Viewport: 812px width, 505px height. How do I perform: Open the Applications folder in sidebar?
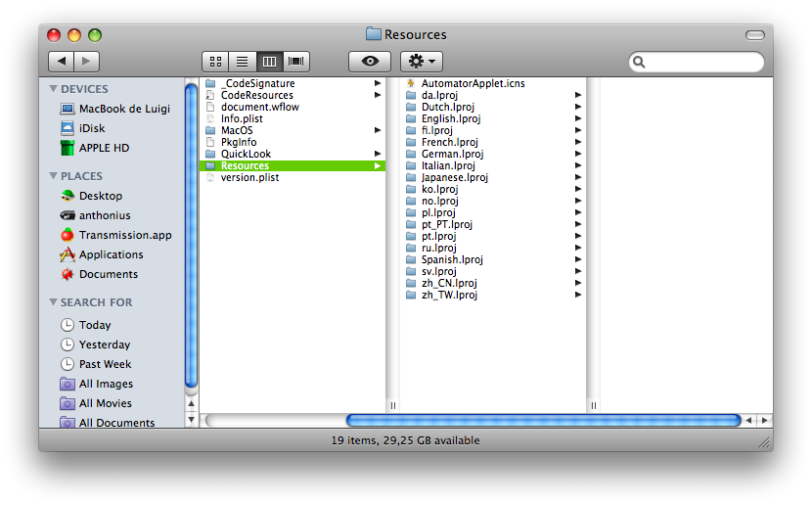point(102,254)
